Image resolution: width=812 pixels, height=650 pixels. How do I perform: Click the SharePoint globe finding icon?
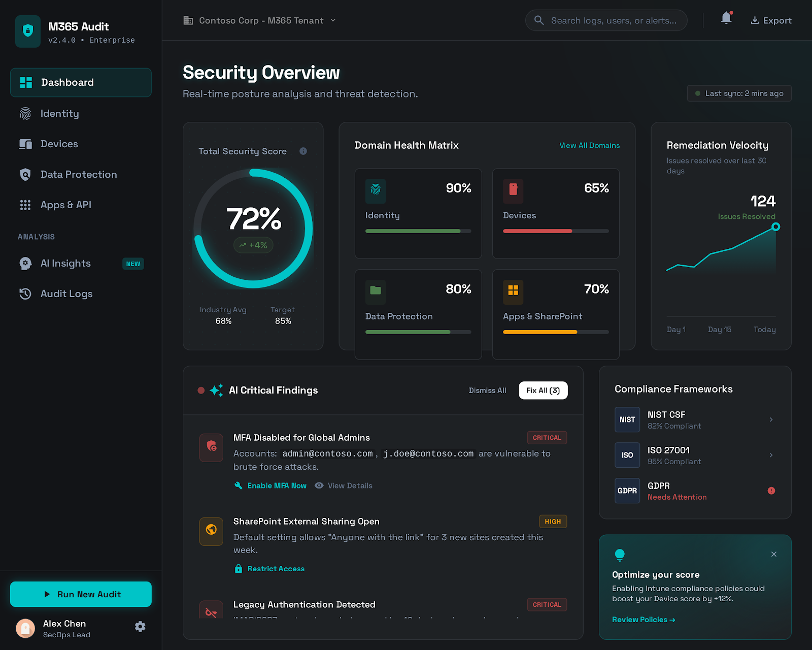click(211, 531)
